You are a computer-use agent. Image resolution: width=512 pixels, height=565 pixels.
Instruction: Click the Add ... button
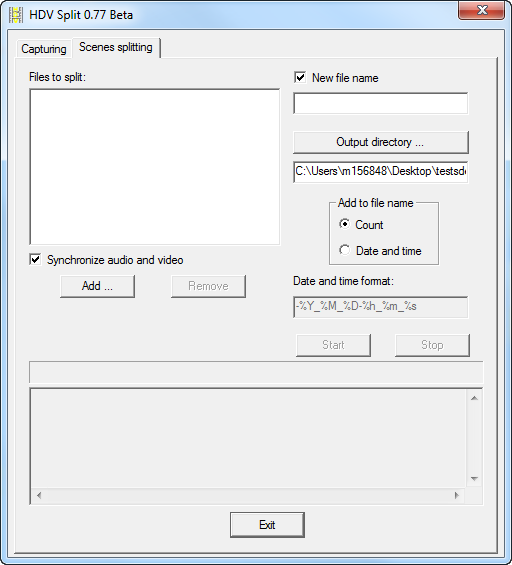97,286
